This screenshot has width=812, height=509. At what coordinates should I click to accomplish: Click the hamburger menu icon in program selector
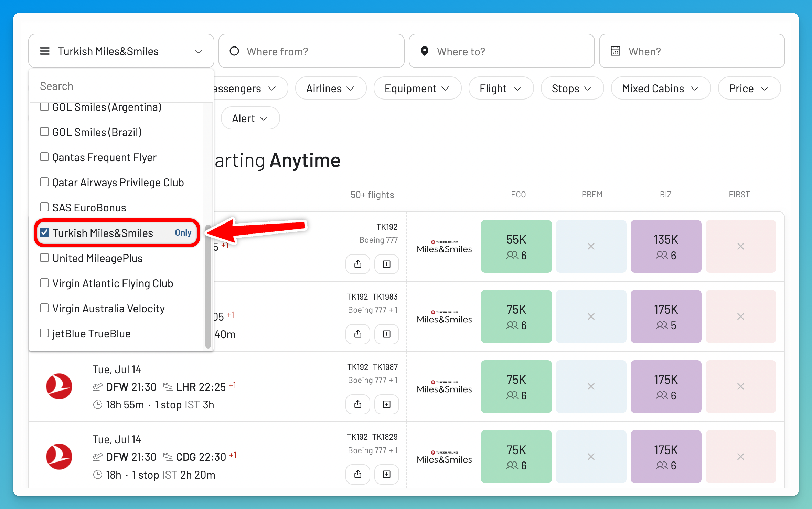pos(45,51)
